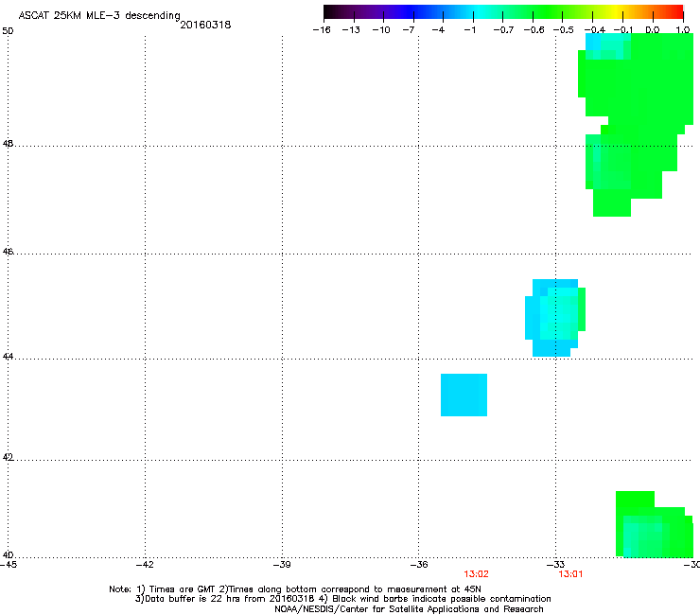This screenshot has height=615, width=700.
Task: Click the longitude axis label '-36'
Action: pos(419,565)
